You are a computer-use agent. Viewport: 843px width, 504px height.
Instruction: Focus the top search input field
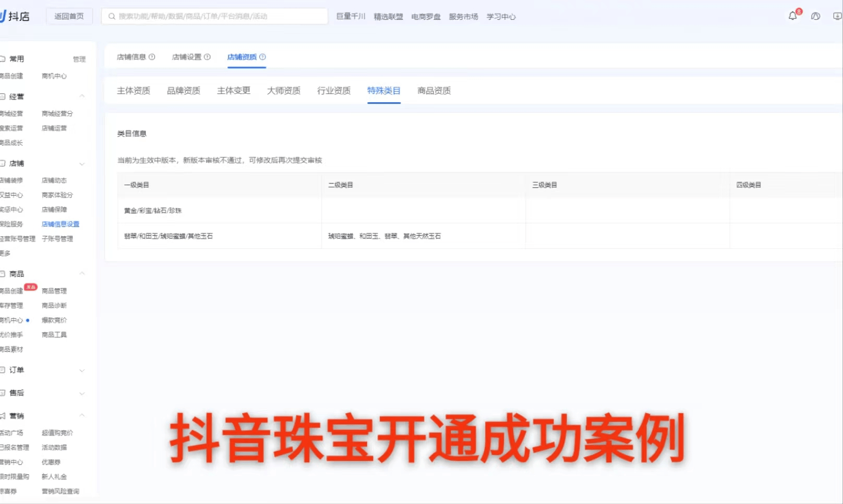point(215,16)
